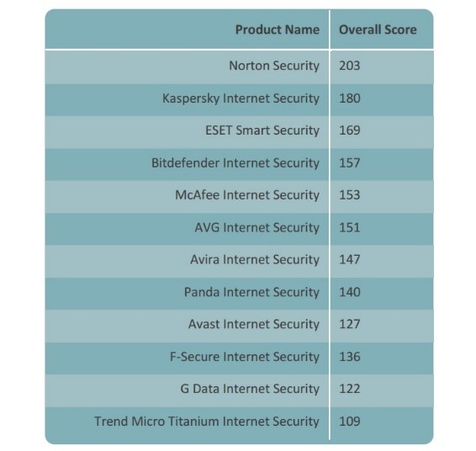Select the Norton Security row
This screenshot has height=451, width=476.
coord(239,66)
